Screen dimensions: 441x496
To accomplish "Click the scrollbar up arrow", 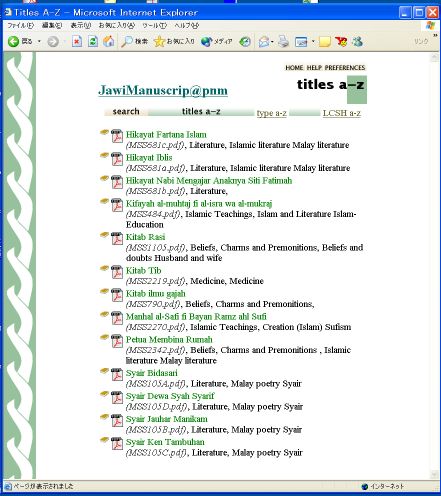I will pyautogui.click(x=434, y=57).
